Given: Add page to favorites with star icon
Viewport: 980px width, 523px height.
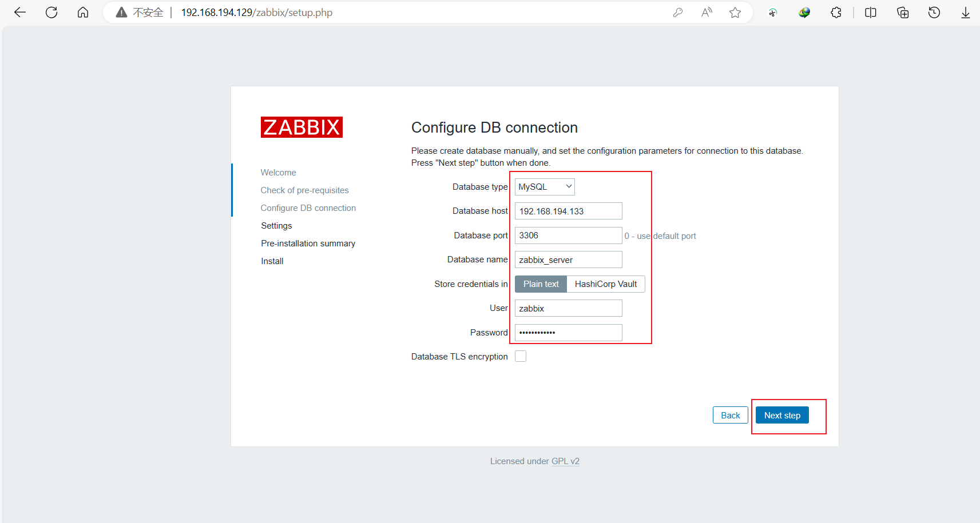Looking at the screenshot, I should [735, 13].
